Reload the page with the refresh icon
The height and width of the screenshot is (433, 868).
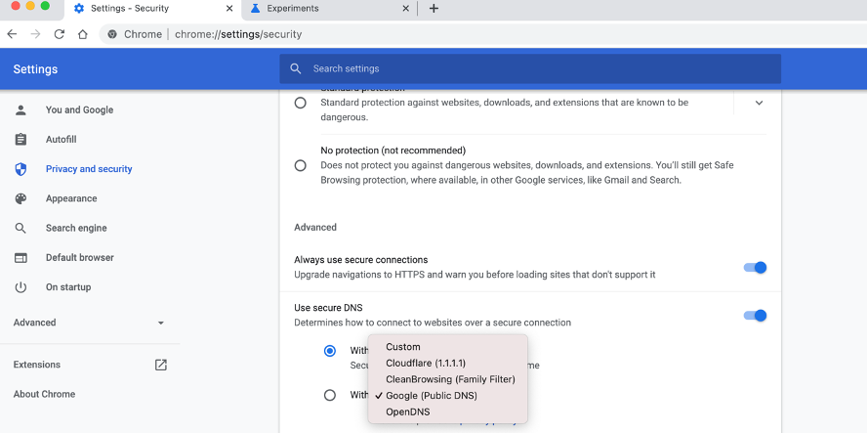coord(60,34)
